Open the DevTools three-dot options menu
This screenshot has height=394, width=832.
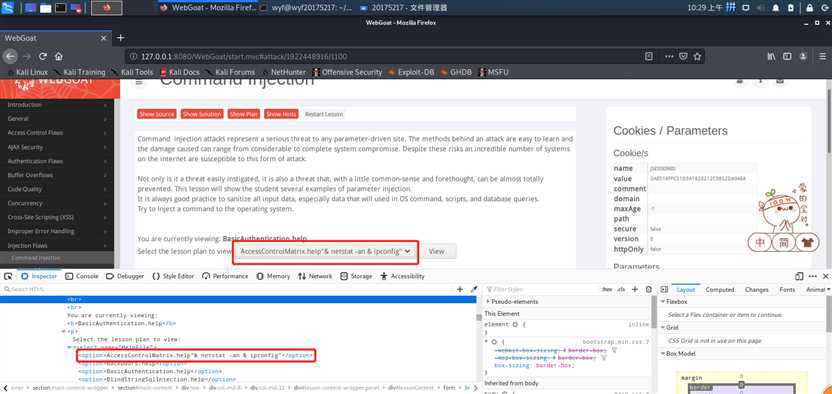tap(813, 276)
